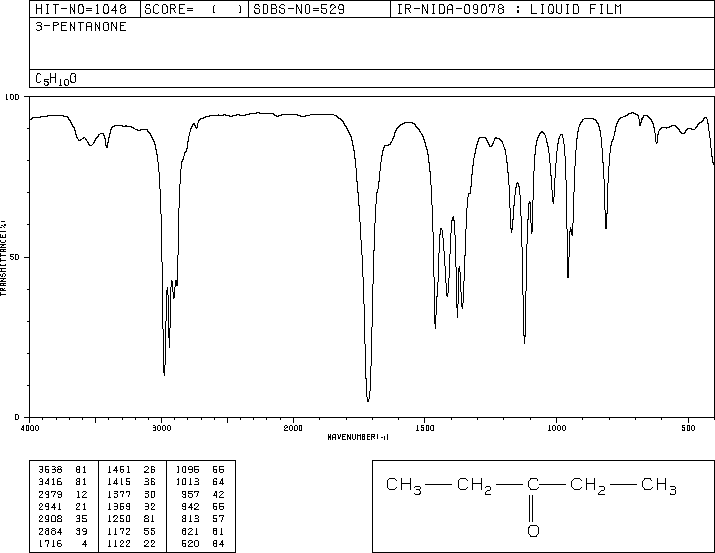Select peak table entry 2908
This screenshot has height=553, width=715.
50,519
